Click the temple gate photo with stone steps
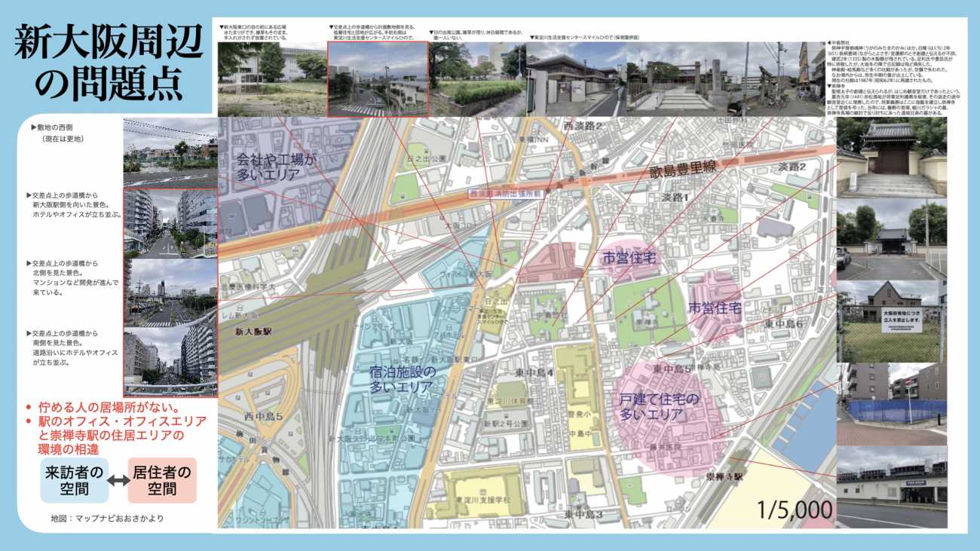Viewport: 980px width, 551px height. point(890,158)
